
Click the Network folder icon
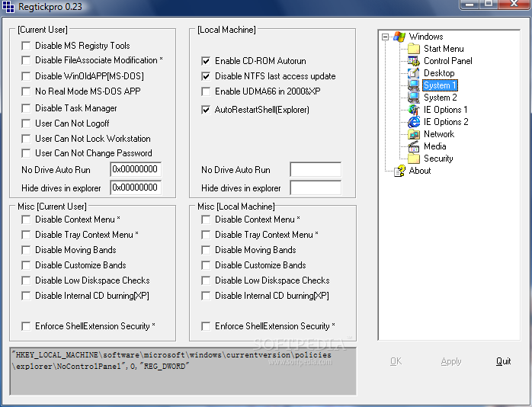[x=414, y=134]
